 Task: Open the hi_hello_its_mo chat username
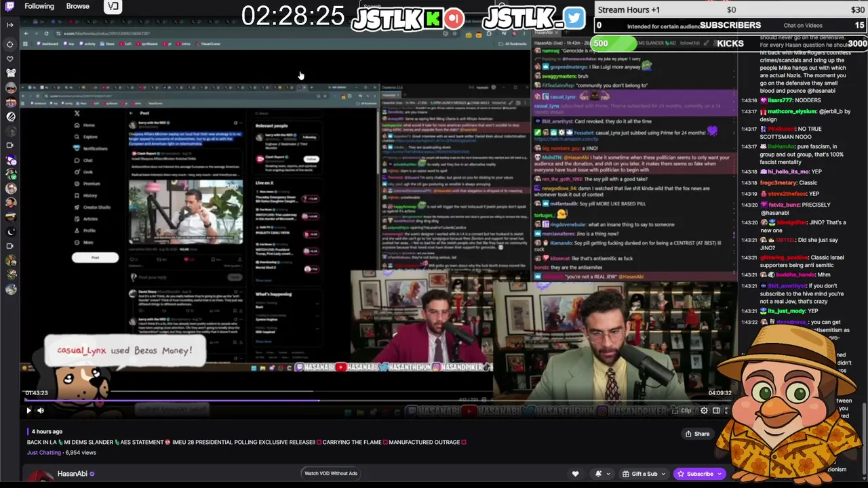pyautogui.click(x=788, y=172)
